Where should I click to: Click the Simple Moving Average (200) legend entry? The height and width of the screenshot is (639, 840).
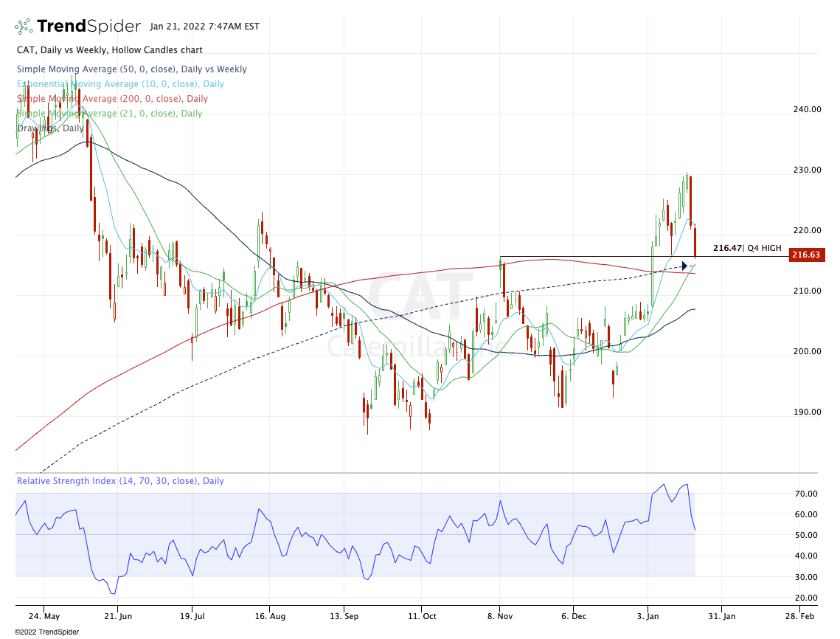point(113,99)
